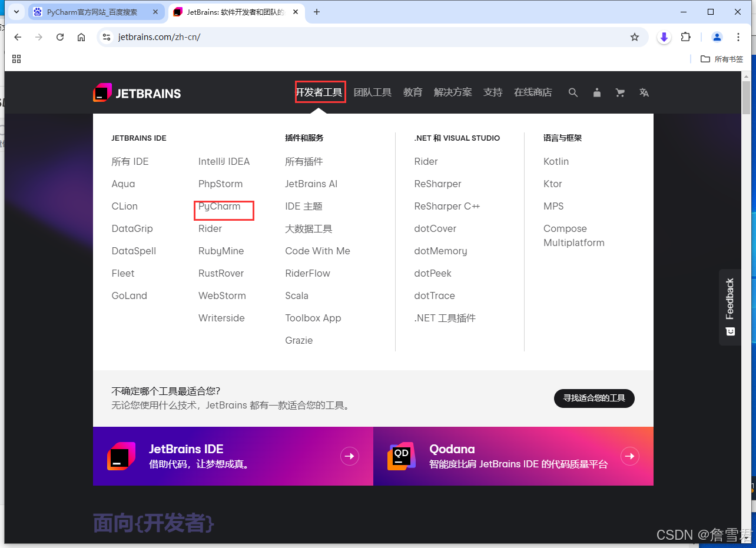Image resolution: width=756 pixels, height=548 pixels.
Task: Bookmark this page with the star icon
Action: 635,37
